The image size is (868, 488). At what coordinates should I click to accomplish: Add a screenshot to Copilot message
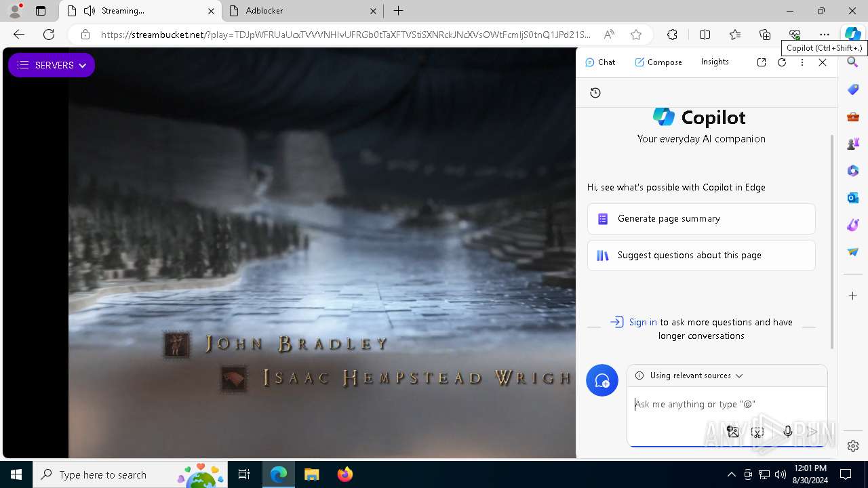click(x=757, y=432)
